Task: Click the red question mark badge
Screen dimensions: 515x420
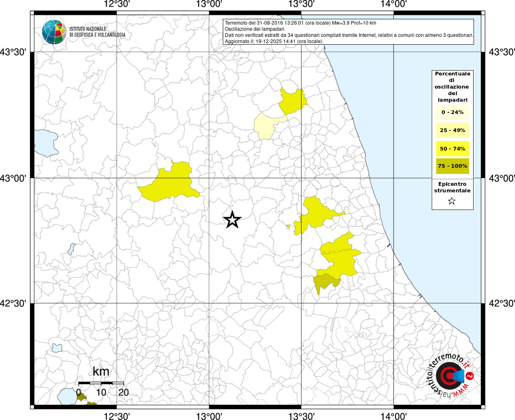Action: click(x=470, y=376)
